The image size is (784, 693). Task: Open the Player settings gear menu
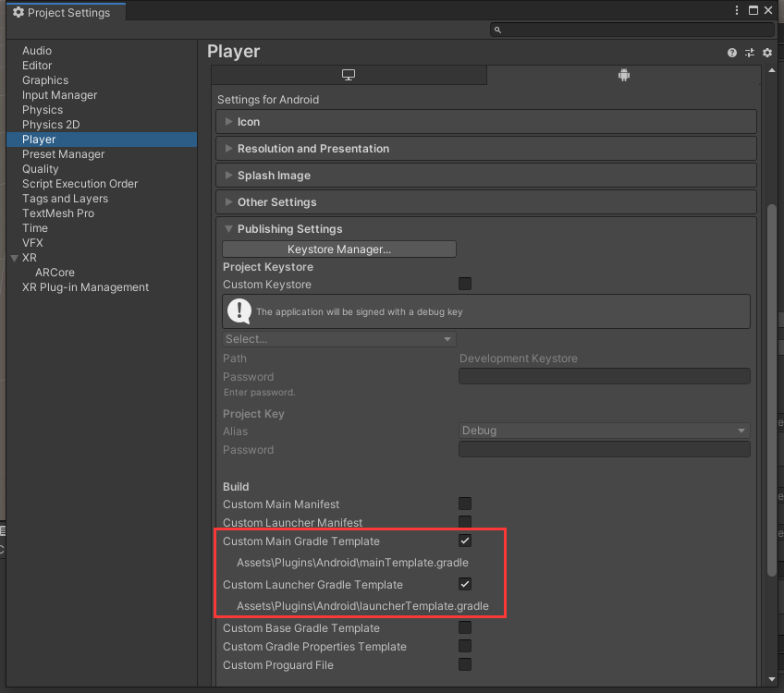[x=767, y=53]
